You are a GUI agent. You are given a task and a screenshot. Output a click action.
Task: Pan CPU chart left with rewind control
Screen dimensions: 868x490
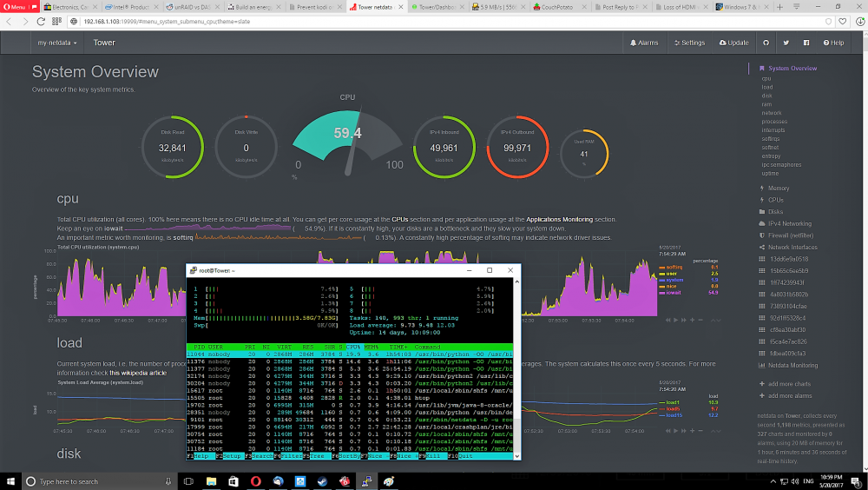coord(667,321)
